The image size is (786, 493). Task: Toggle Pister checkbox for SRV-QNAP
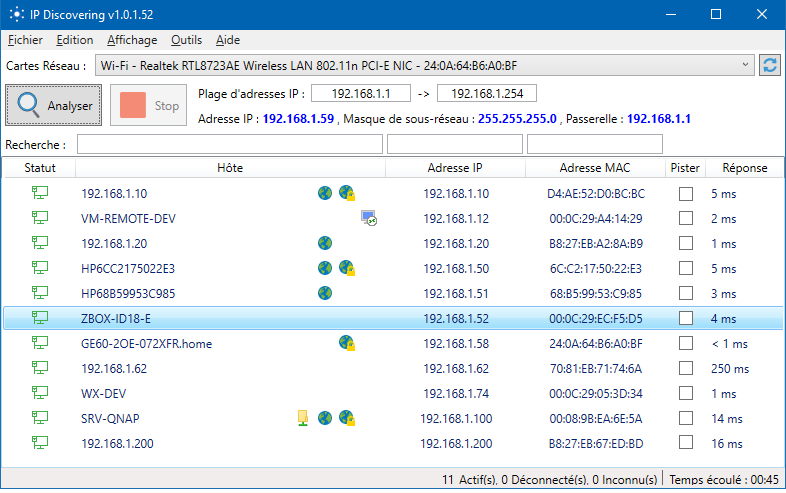pyautogui.click(x=686, y=418)
